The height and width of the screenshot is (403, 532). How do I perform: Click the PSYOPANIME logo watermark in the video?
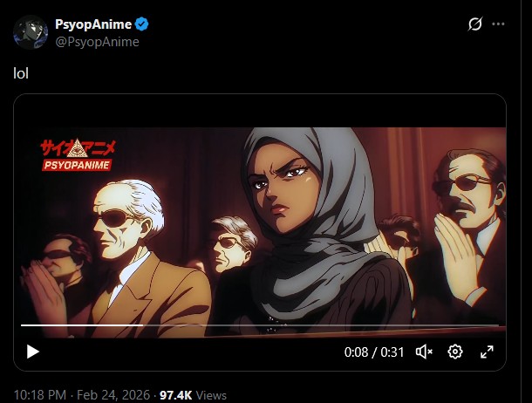click(x=77, y=165)
